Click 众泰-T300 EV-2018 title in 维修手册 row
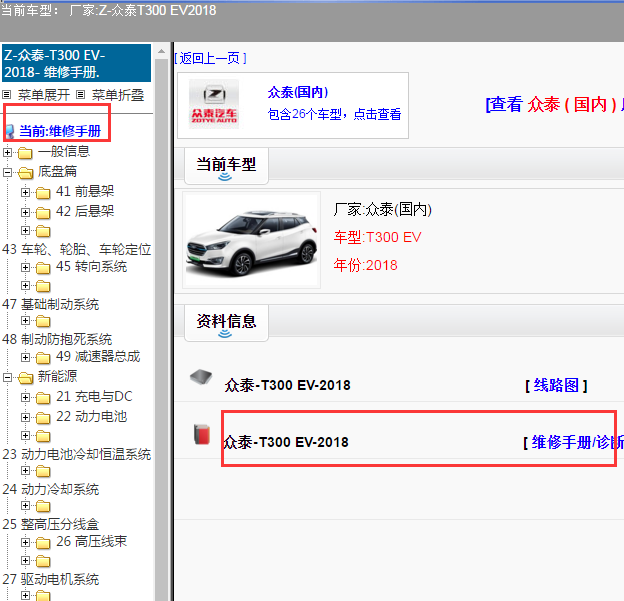The image size is (624, 601). point(286,442)
